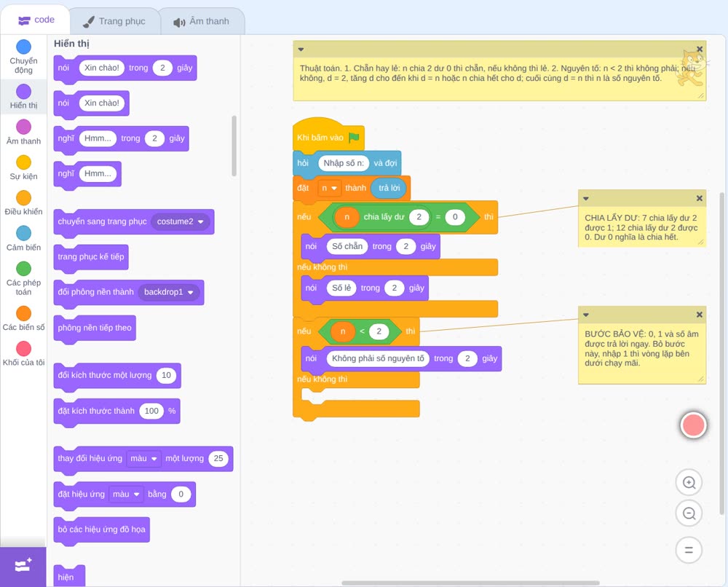Image resolution: width=728 pixels, height=587 pixels.
Task: Open the backdrop1 dropdown in palette
Action: [x=169, y=292]
